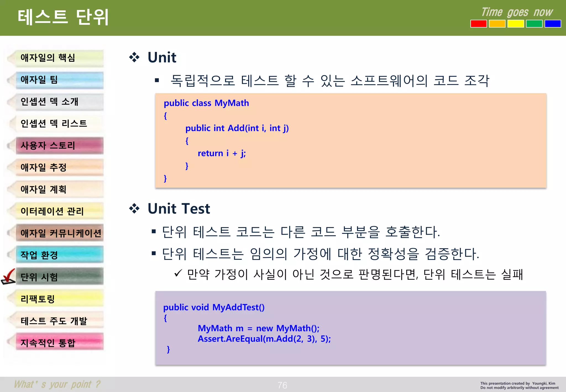566x392 pixels.
Task: Click the code line return i + j;
Action: [222, 153]
